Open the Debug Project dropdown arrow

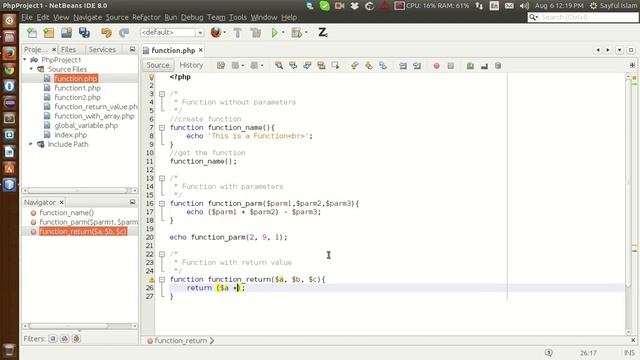pyautogui.click(x=306, y=33)
